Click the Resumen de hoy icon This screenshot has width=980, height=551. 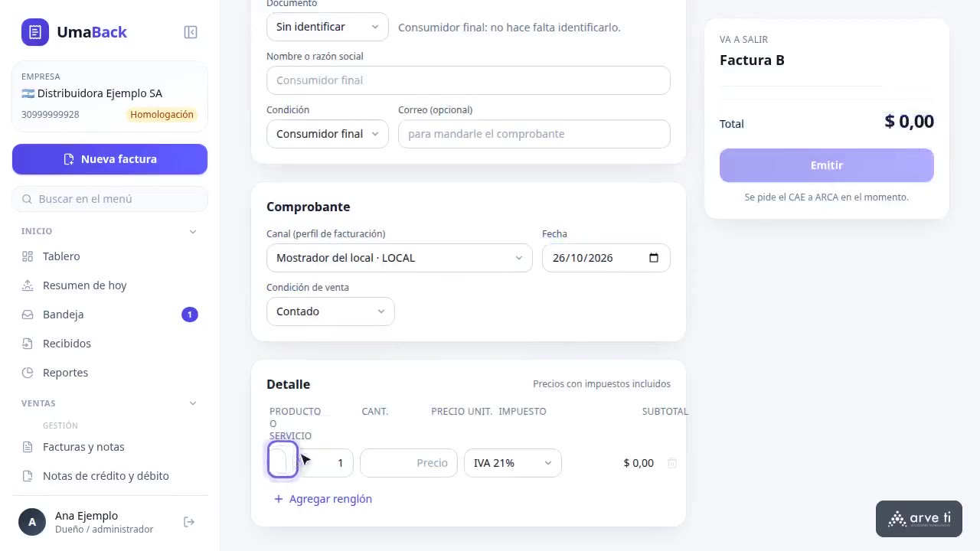point(28,285)
